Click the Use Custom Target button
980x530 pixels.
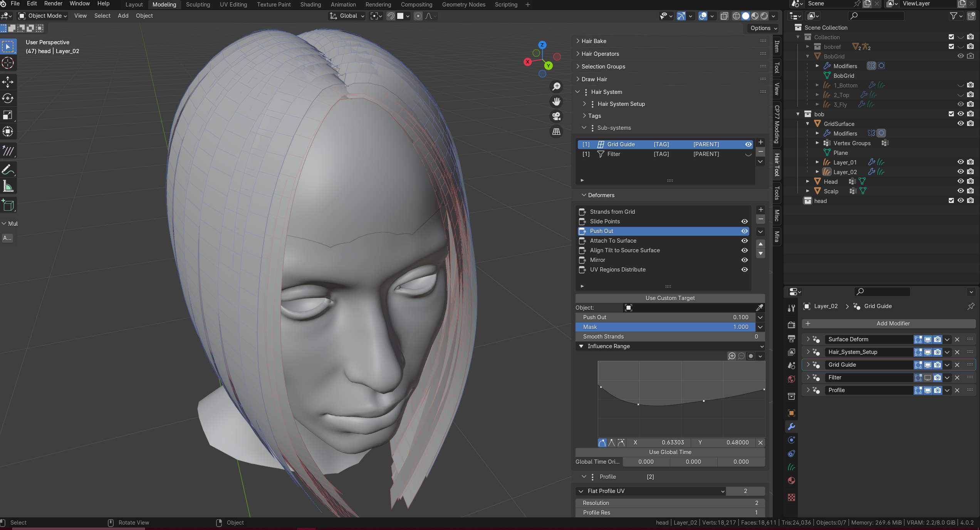click(670, 298)
